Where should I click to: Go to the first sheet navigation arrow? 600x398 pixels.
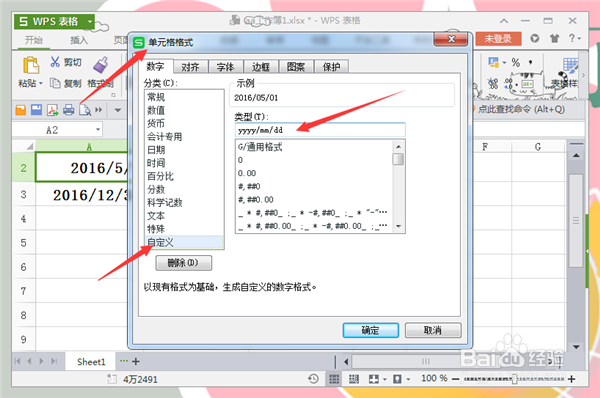(x=17, y=361)
